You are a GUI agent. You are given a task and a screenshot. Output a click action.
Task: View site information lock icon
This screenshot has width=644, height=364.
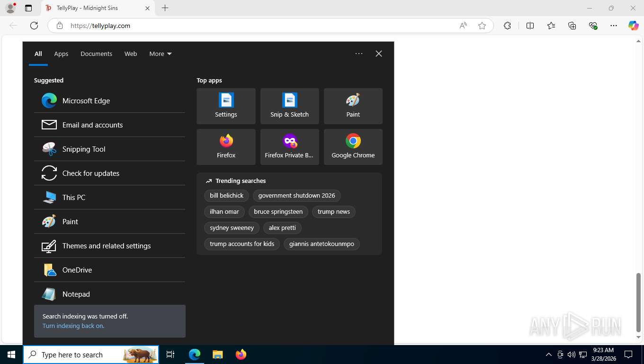click(60, 26)
